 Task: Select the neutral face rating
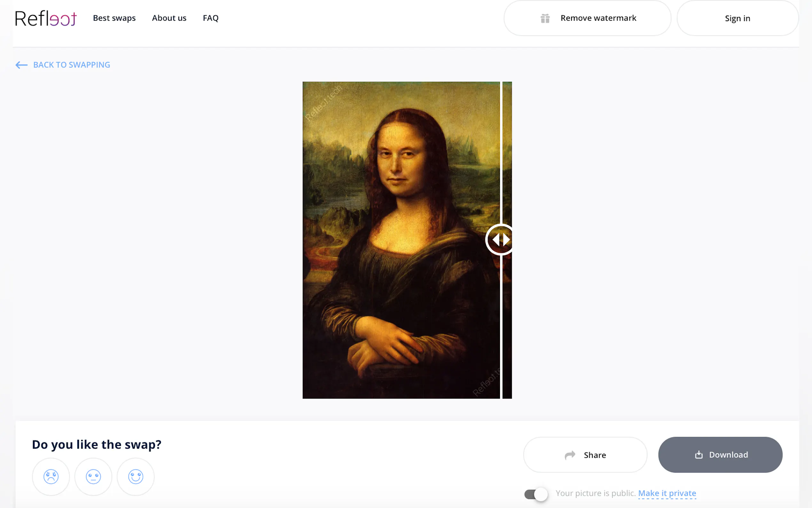tap(93, 476)
